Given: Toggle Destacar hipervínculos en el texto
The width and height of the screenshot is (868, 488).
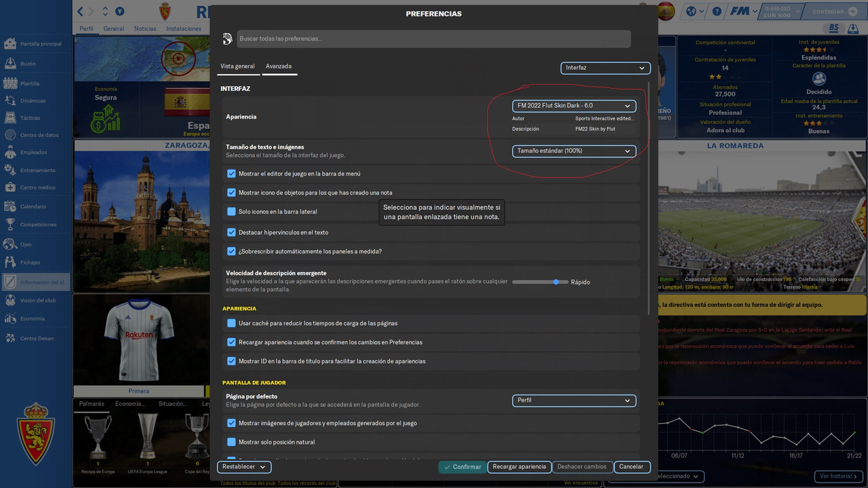Looking at the screenshot, I should [x=231, y=232].
